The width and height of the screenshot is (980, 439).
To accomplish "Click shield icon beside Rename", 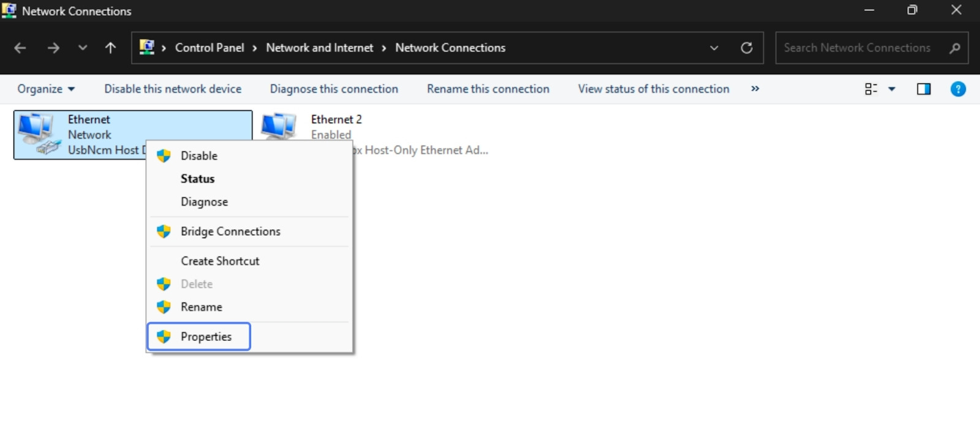I will 164,307.
